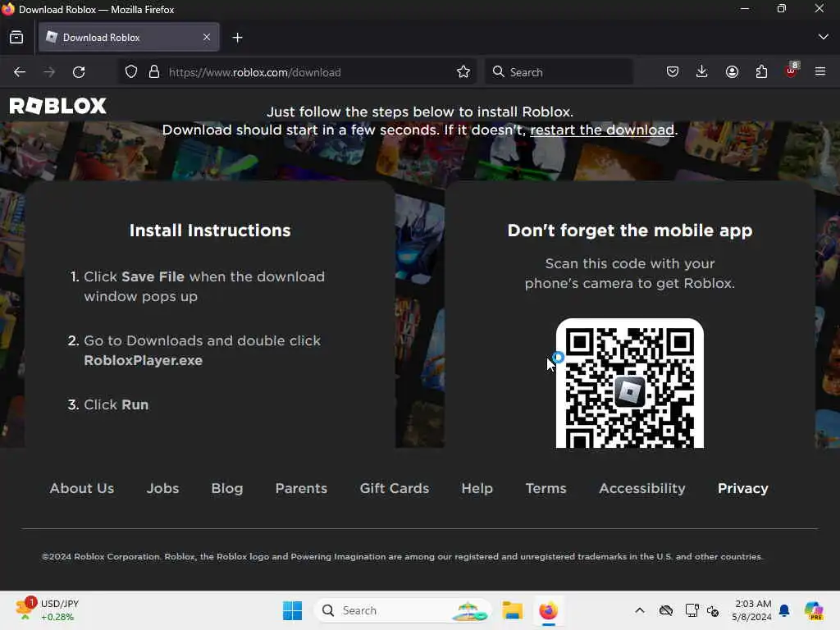Show hidden system tray icons
Viewport: 840px width, 630px height.
(x=640, y=610)
